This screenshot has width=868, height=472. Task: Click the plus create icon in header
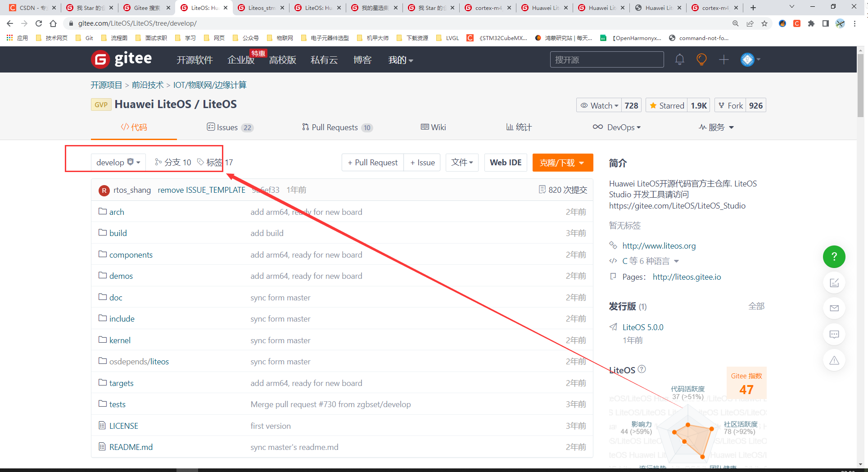click(723, 59)
